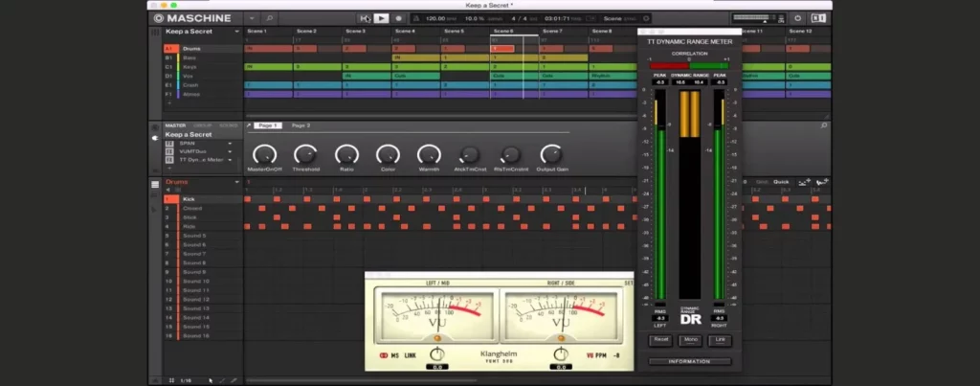Click the Output Gain knob
The height and width of the screenshot is (386, 980).
click(550, 153)
